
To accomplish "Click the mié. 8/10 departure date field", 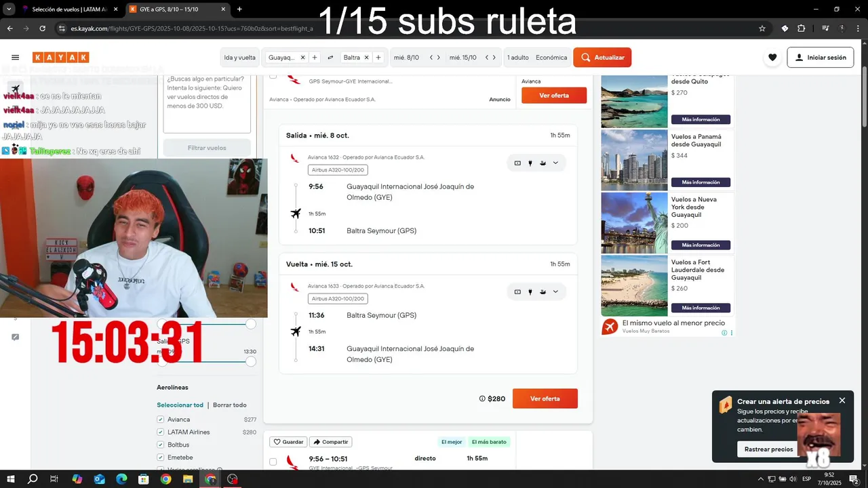I will (407, 58).
